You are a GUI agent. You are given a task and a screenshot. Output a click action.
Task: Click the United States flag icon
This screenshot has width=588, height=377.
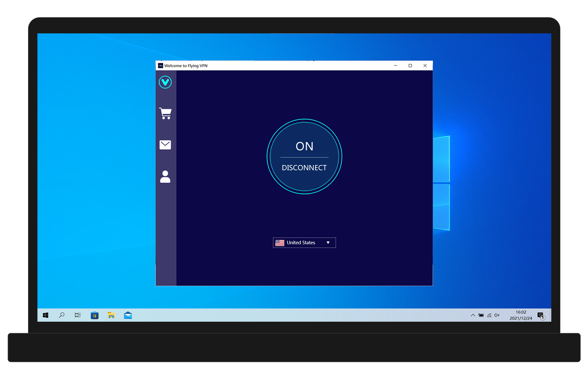coord(280,243)
